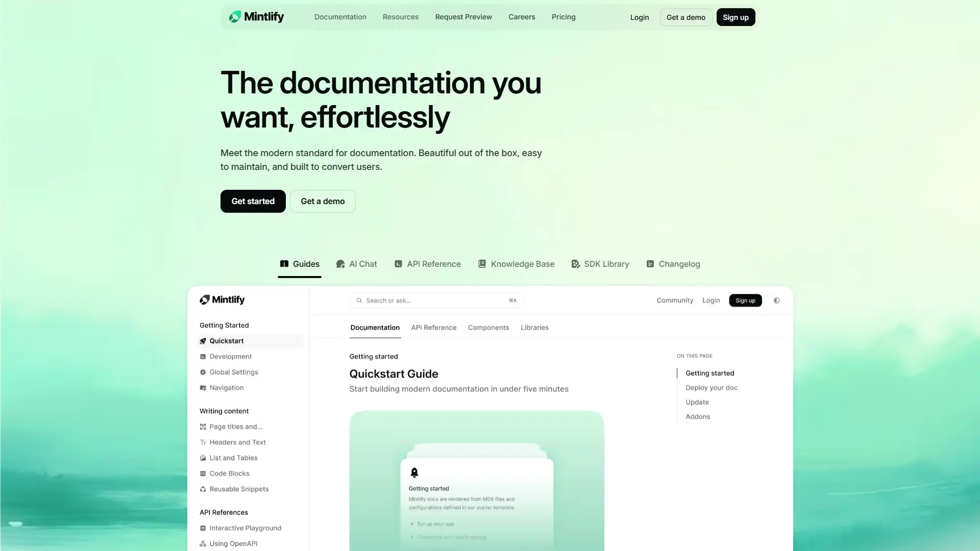Click the Changelog tab icon
Screen dimensions: 980x551
coord(650,263)
